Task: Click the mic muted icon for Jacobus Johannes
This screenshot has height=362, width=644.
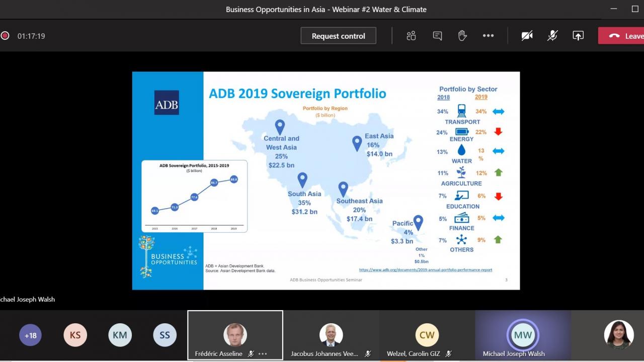Action: tap(368, 354)
